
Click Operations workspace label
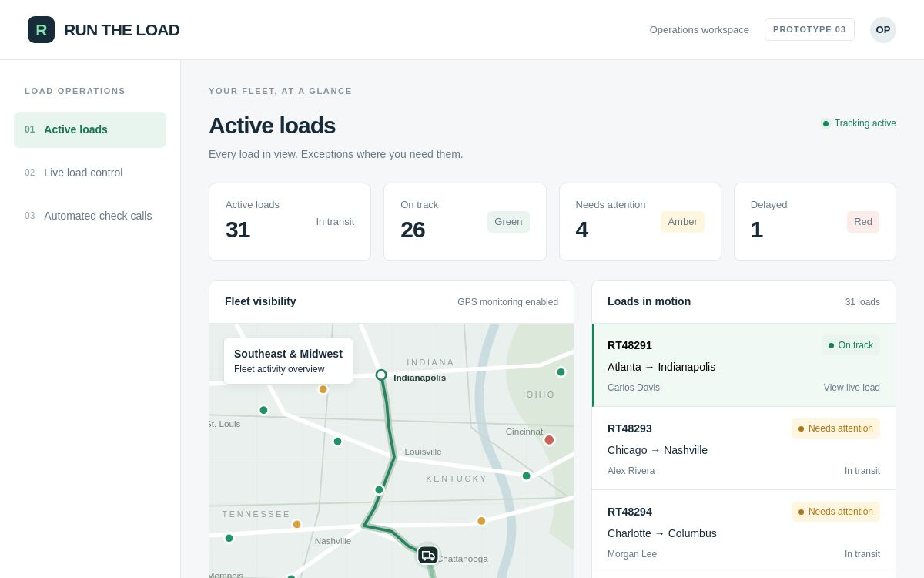(x=699, y=29)
